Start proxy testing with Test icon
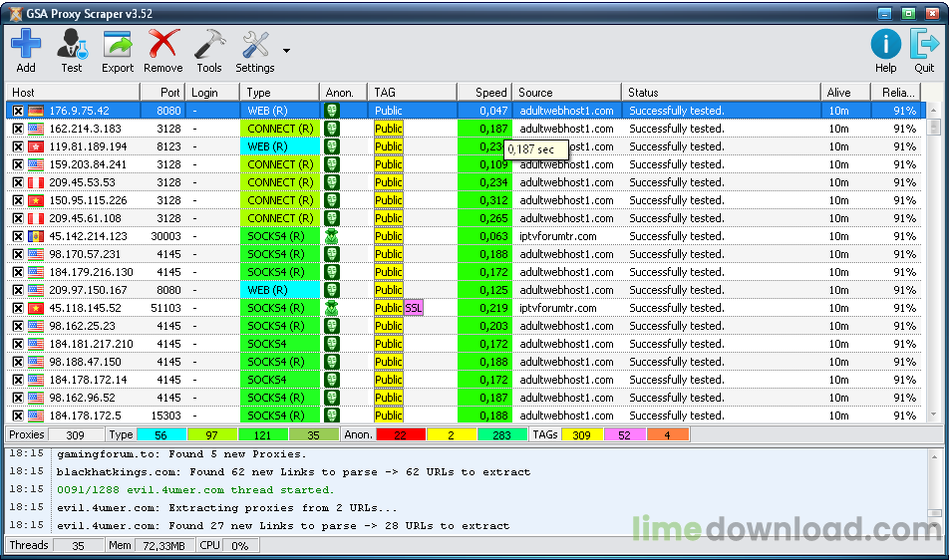Screen dimensions: 949x560 (x=71, y=45)
